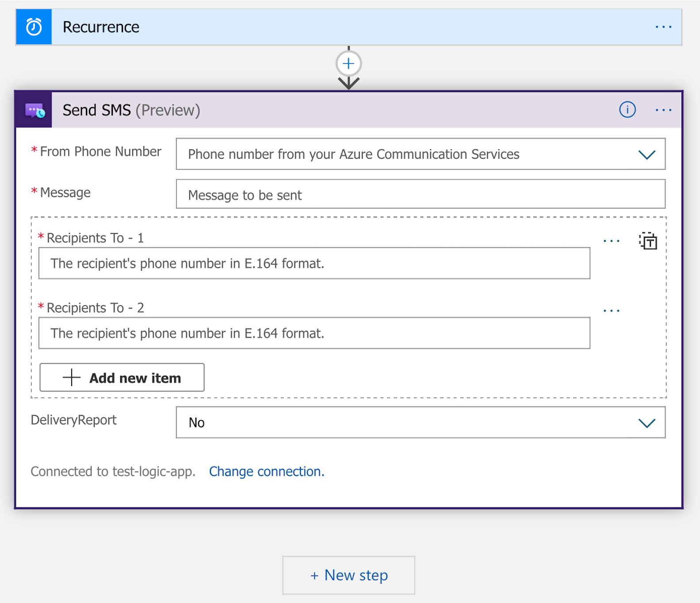Switch recipients to input entire array
Viewport: 700px width, 603px height.
click(648, 241)
